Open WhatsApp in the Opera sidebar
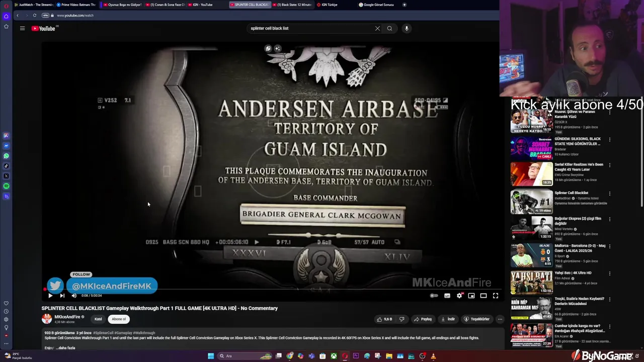 tap(6, 156)
